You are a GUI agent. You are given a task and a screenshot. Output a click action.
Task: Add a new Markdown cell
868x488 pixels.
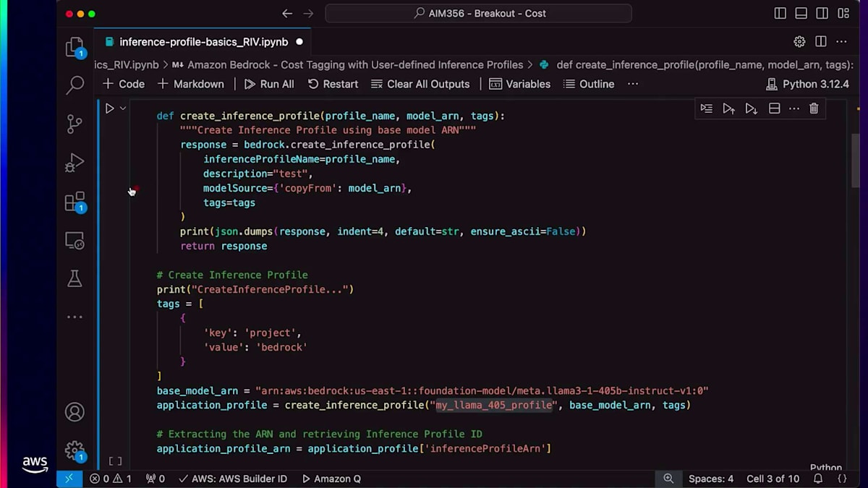191,84
